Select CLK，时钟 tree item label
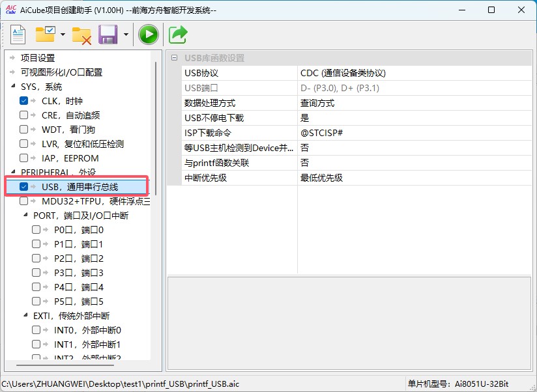This screenshot has width=537, height=392. (x=62, y=101)
